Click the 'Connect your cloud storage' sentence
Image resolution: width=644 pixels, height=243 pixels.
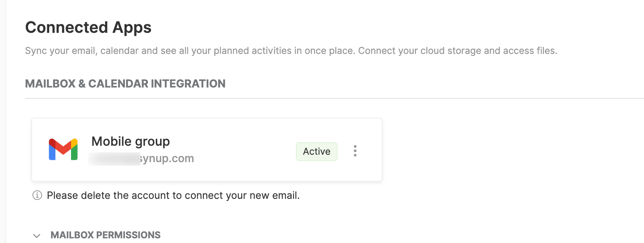coord(458,51)
